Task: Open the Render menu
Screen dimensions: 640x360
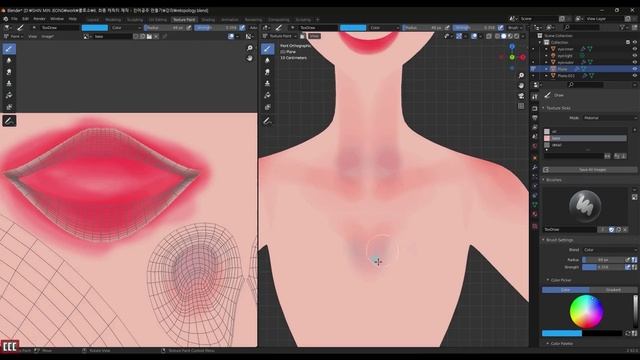Action: click(x=39, y=19)
